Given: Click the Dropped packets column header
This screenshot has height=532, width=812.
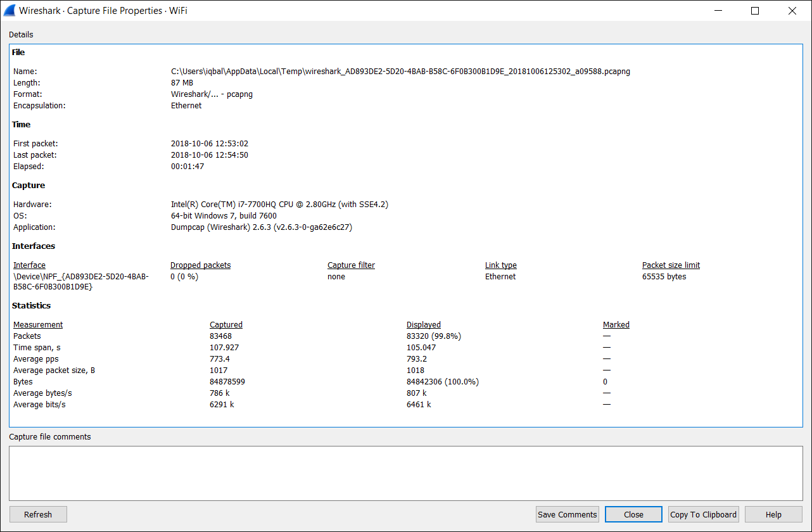Looking at the screenshot, I should pyautogui.click(x=200, y=265).
